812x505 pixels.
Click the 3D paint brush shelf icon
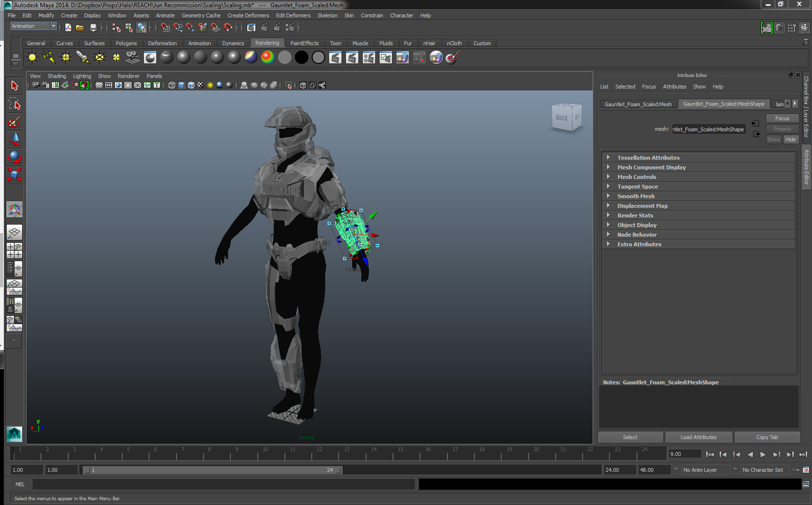click(452, 58)
